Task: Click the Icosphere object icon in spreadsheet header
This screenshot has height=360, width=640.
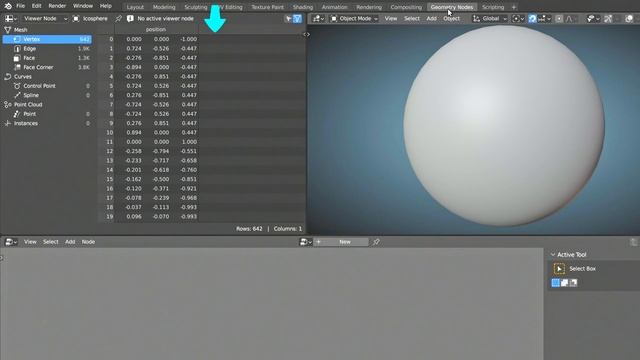Action: (76, 18)
